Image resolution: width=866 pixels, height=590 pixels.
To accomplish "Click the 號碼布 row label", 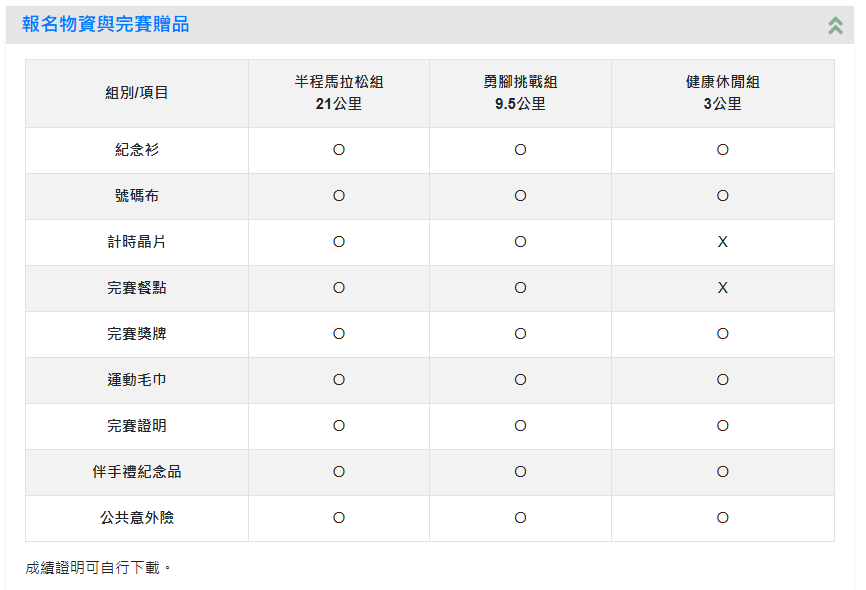I will [137, 196].
